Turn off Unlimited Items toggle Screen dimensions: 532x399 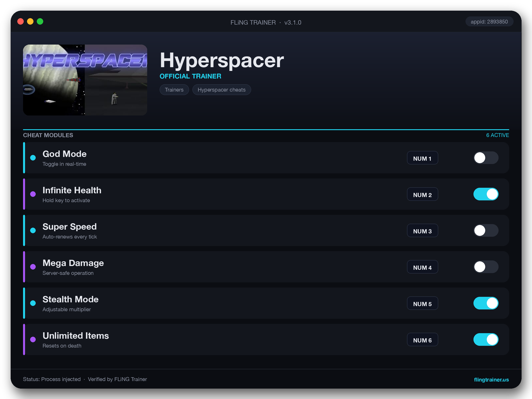pos(486,339)
